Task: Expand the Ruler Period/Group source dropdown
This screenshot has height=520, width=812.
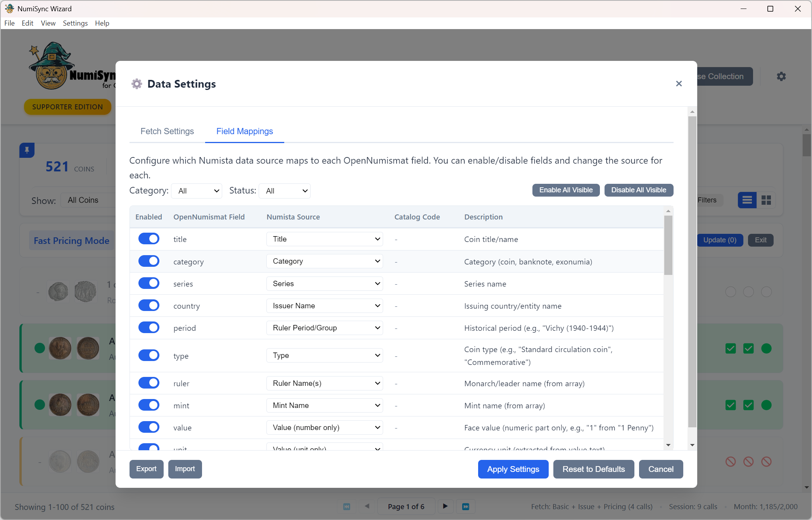Action: click(x=325, y=328)
